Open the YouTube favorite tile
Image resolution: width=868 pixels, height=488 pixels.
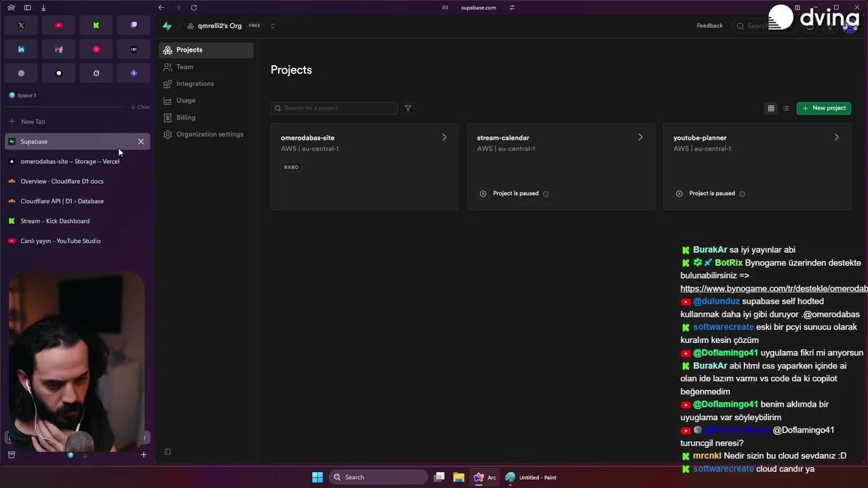58,25
